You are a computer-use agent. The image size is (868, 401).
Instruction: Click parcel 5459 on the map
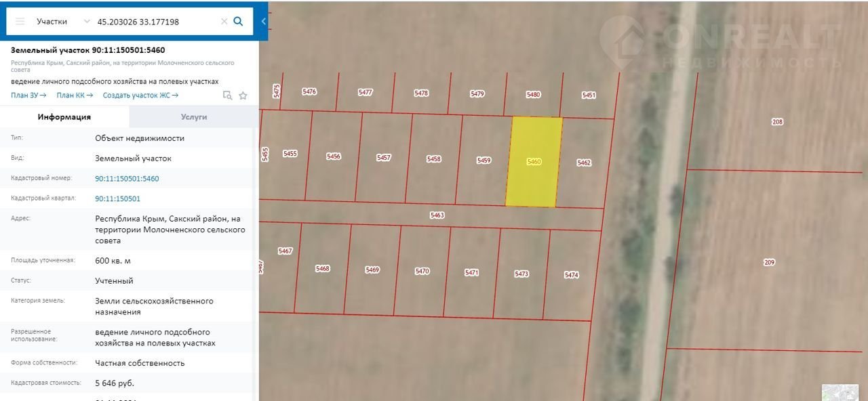point(484,161)
